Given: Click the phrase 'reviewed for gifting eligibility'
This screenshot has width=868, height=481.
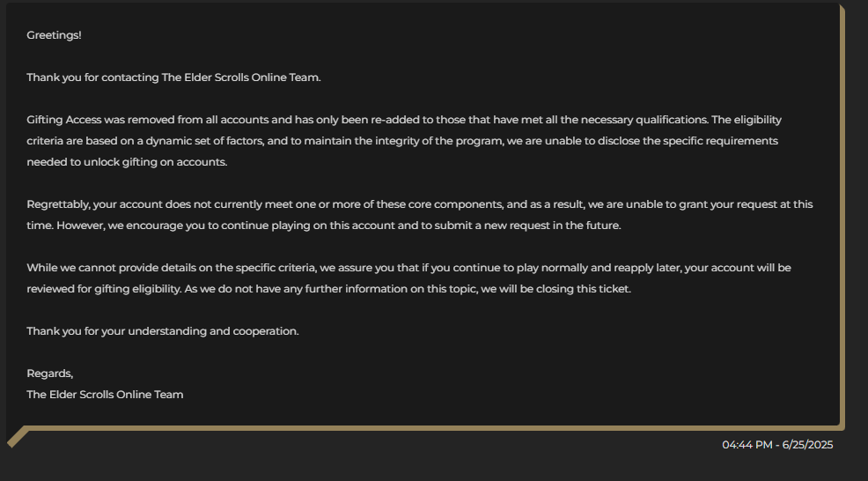Looking at the screenshot, I should 104,289.
